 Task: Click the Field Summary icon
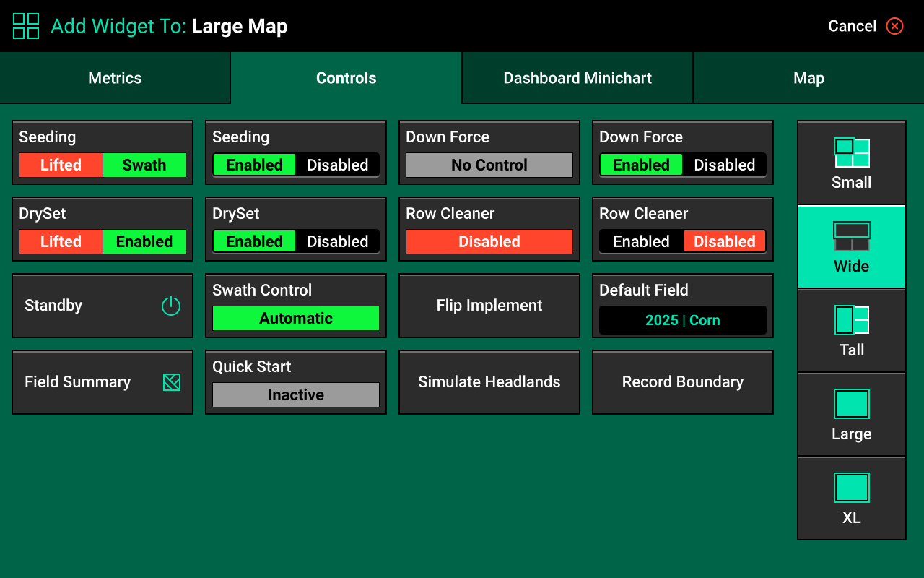click(x=172, y=382)
